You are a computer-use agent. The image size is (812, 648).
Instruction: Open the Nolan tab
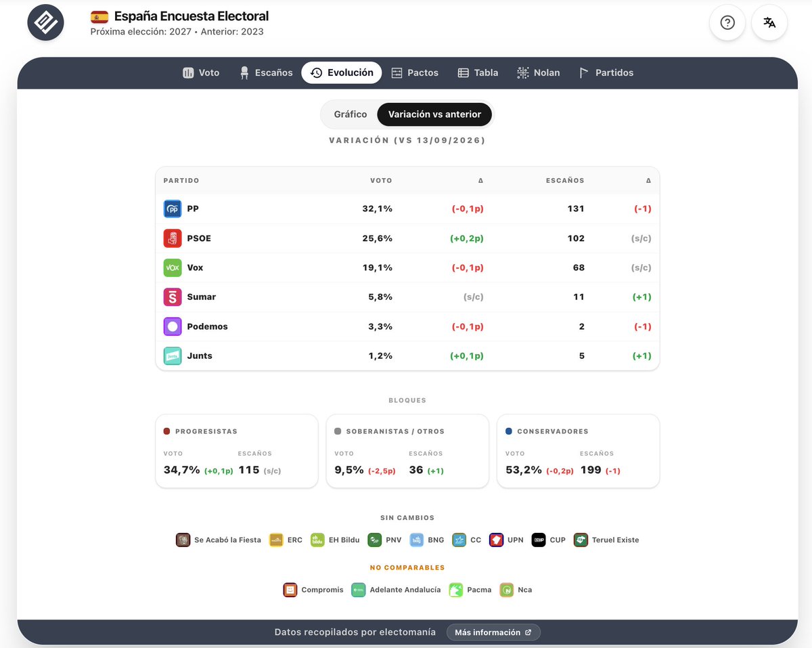click(x=538, y=72)
